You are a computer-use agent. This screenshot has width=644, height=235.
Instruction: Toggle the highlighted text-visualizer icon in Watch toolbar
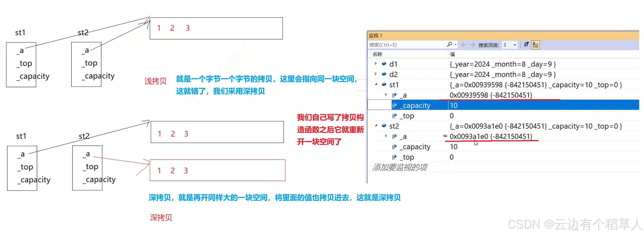click(535, 45)
